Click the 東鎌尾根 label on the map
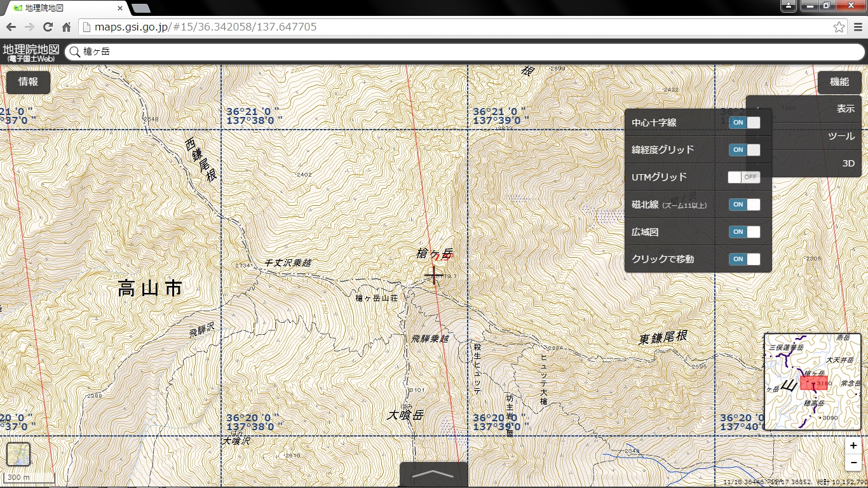The height and width of the screenshot is (488, 868). pos(663,338)
